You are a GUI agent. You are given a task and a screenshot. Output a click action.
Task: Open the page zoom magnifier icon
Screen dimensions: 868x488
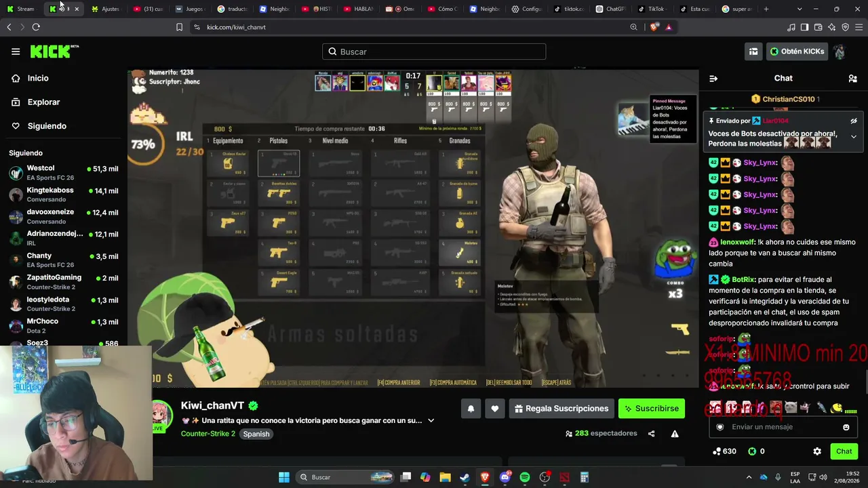coord(633,27)
